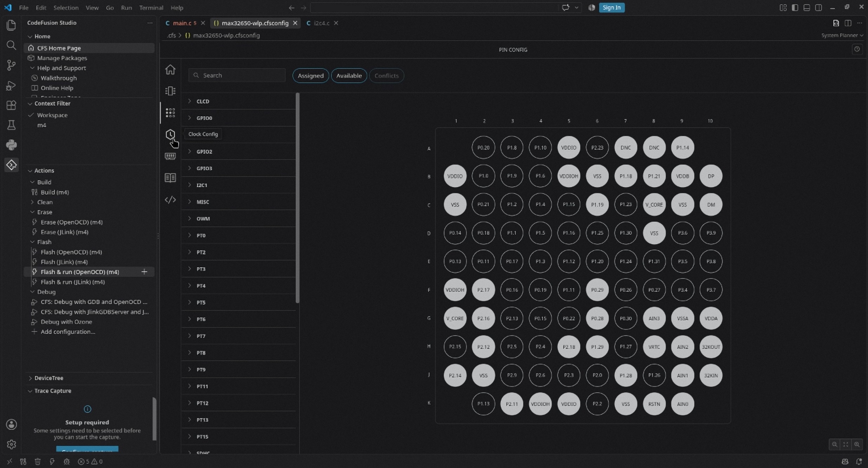
Task: Zoom in on the pin diagram
Action: tap(857, 444)
